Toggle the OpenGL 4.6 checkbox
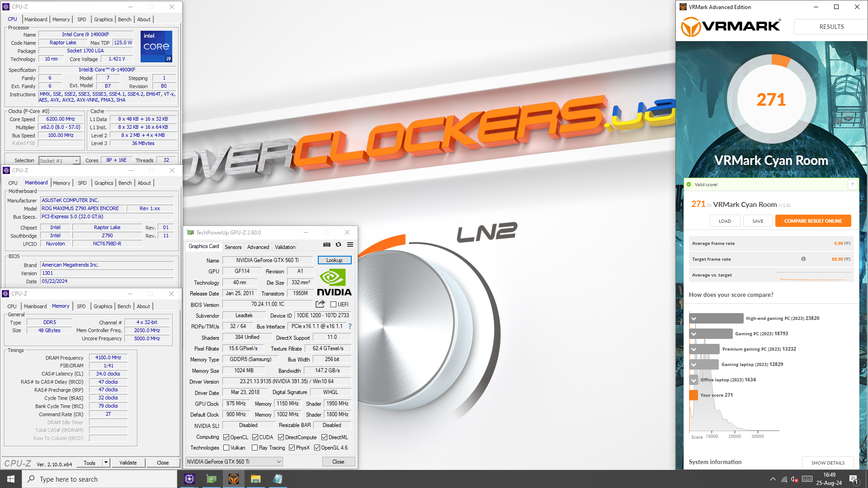The width and height of the screenshot is (868, 488). click(317, 448)
